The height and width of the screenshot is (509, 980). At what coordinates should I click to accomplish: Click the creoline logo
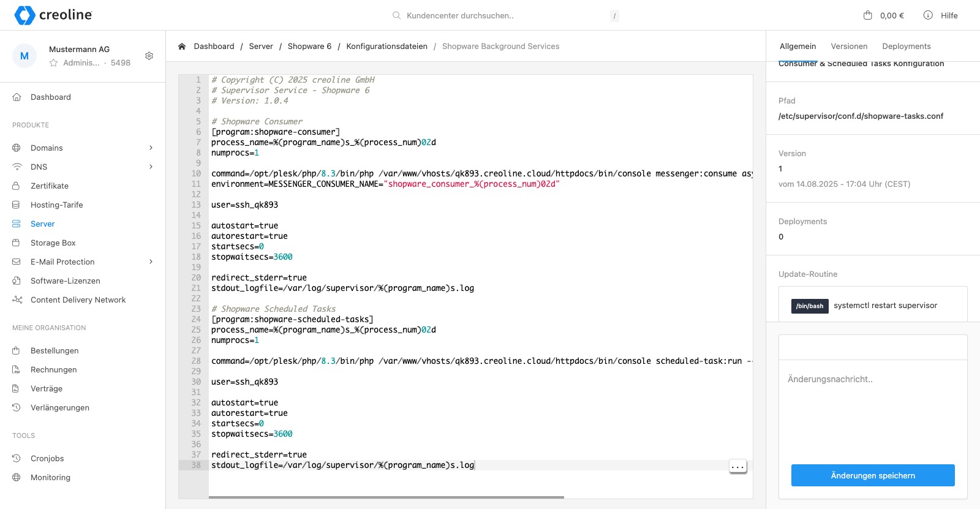pos(53,15)
